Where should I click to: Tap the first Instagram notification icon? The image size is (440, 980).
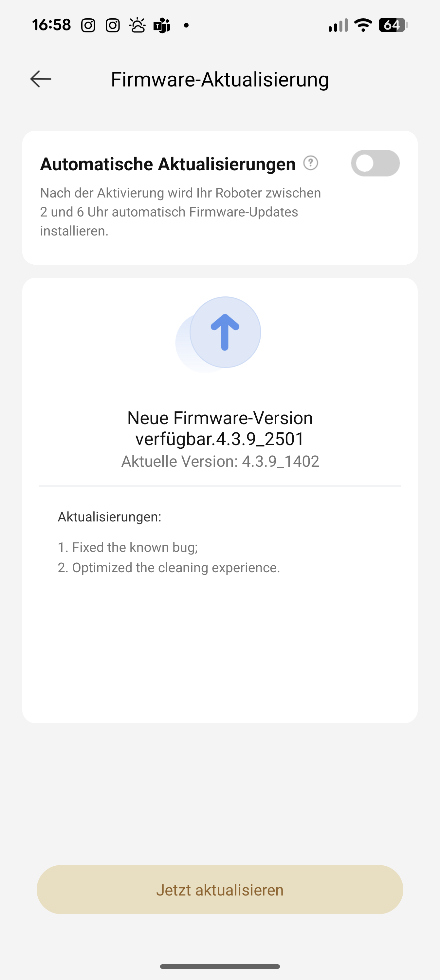(x=88, y=26)
